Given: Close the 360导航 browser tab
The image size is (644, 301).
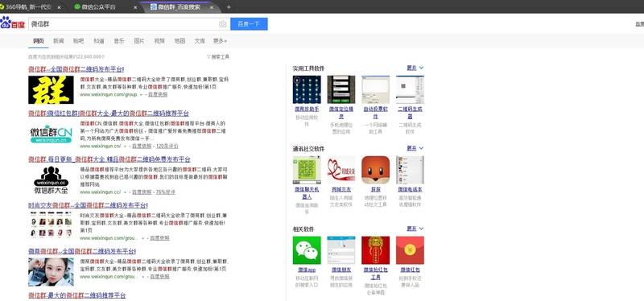Looking at the screenshot, I should (59, 7).
